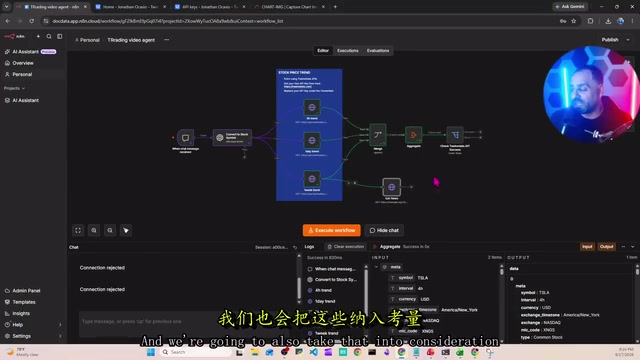640x360 pixels.
Task: Click the chat panel scrollbar
Action: [x=300, y=288]
